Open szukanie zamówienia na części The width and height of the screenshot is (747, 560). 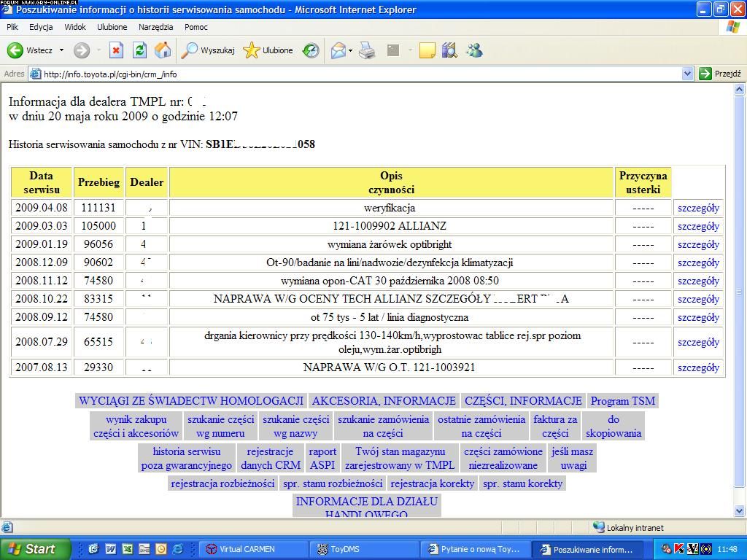click(384, 426)
